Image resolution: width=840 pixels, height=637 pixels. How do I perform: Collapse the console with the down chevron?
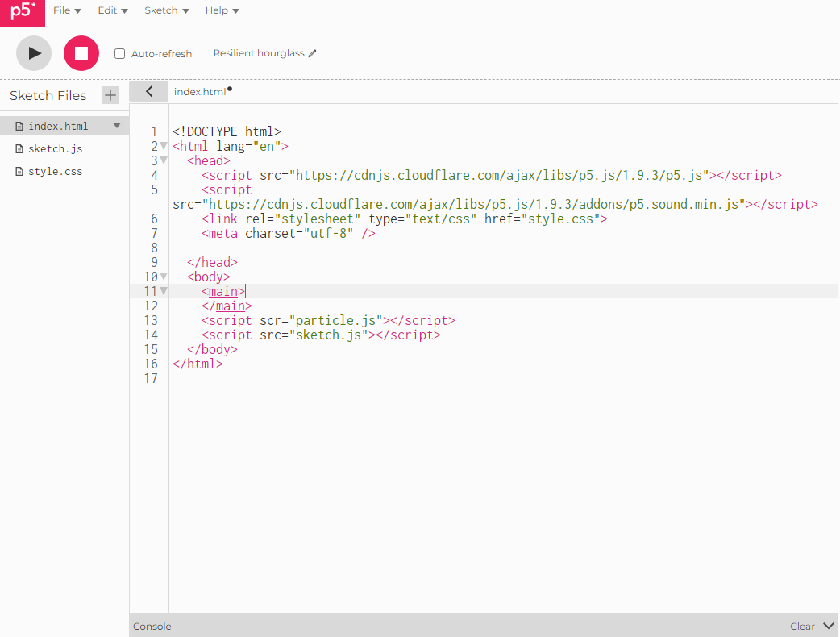(x=828, y=626)
